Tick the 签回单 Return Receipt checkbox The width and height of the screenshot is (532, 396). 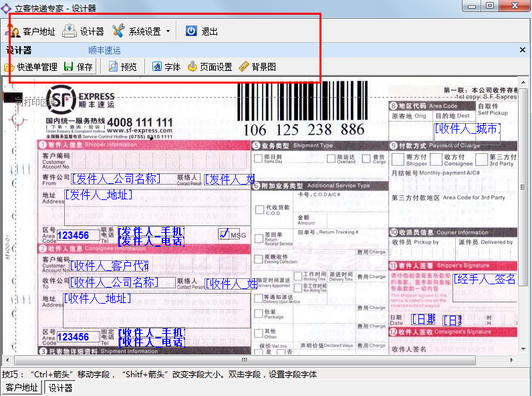259,239
